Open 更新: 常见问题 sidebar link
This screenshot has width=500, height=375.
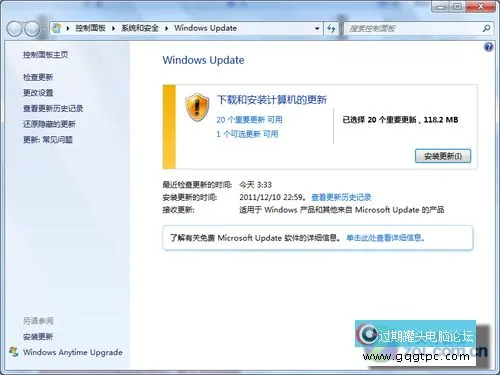[48, 139]
